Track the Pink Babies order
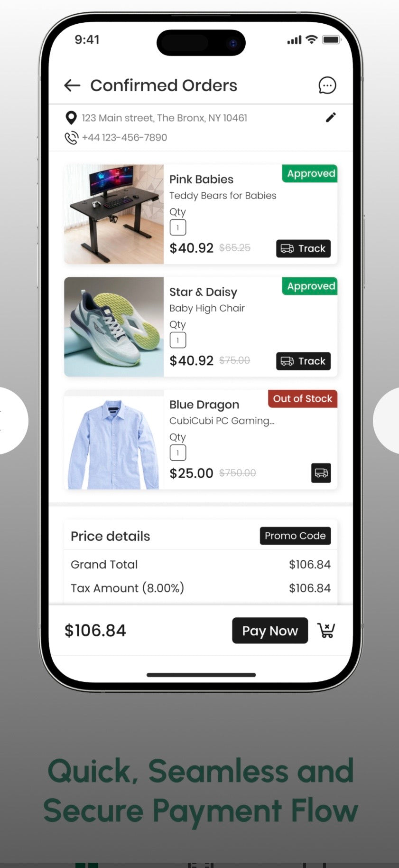Viewport: 399px width, 868px height. point(304,248)
